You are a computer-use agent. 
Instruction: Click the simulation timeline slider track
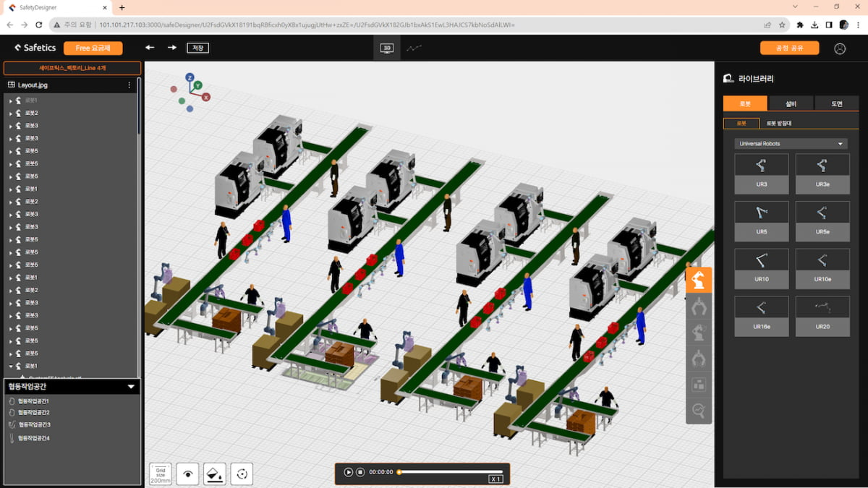(450, 472)
